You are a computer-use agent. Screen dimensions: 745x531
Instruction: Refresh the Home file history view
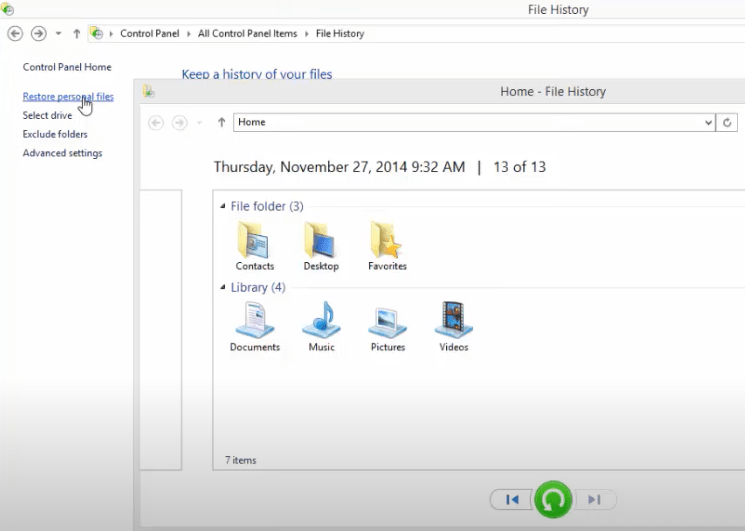point(727,122)
